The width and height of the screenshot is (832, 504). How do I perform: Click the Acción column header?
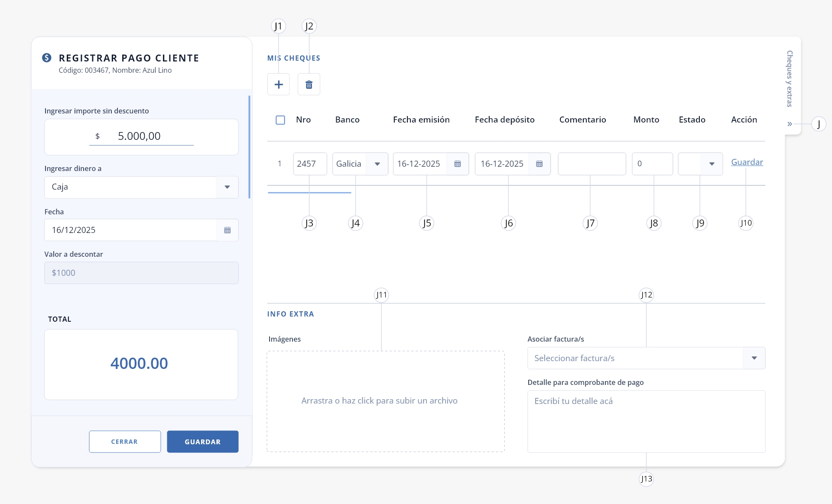pos(744,120)
